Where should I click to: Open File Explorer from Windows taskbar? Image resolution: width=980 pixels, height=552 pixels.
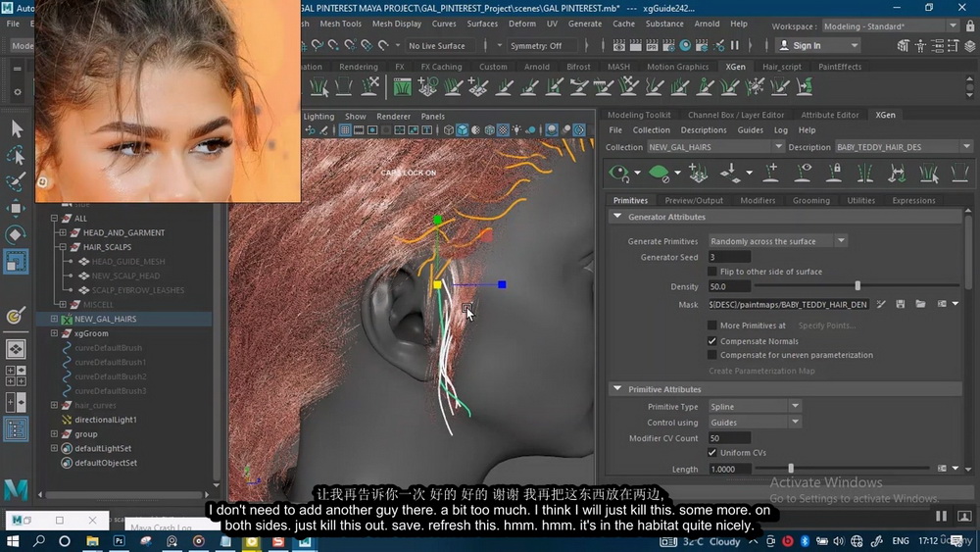pos(92,541)
